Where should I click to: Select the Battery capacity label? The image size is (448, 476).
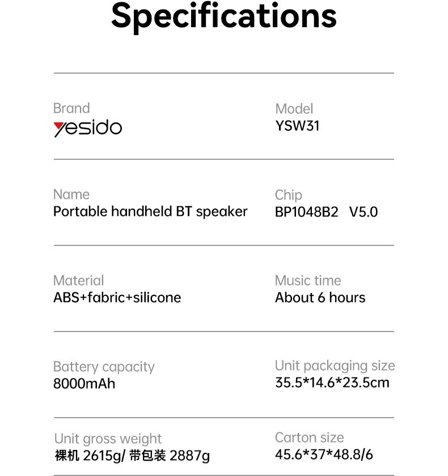104,367
